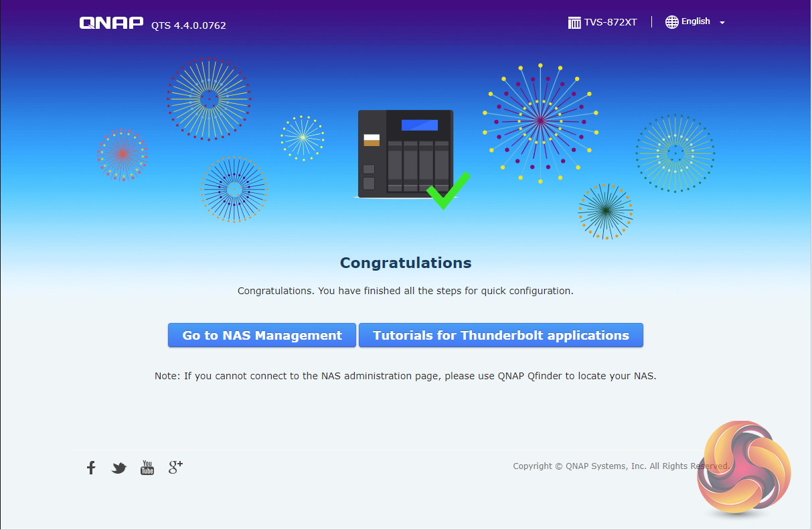This screenshot has width=812, height=530.
Task: Click the QNAP Systems copyright text
Action: tap(621, 466)
